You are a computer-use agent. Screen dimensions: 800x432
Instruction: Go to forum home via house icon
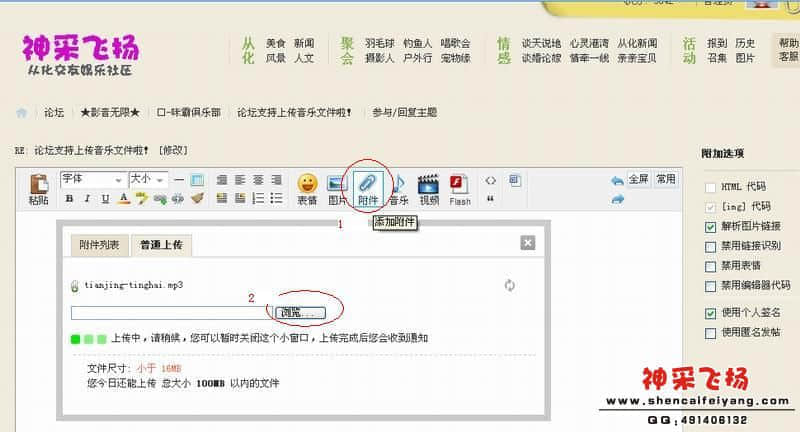21,113
